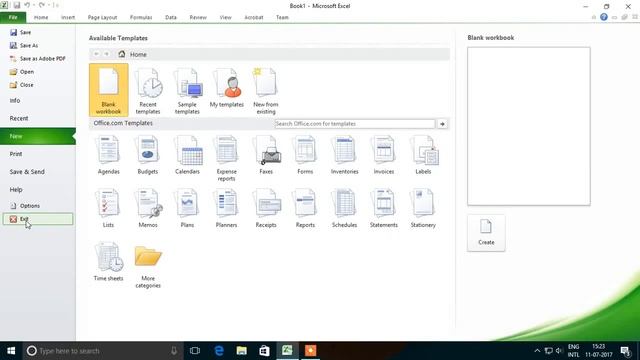This screenshot has height=360, width=640.
Task: Switch to the Data ribbon tab
Action: tap(171, 18)
